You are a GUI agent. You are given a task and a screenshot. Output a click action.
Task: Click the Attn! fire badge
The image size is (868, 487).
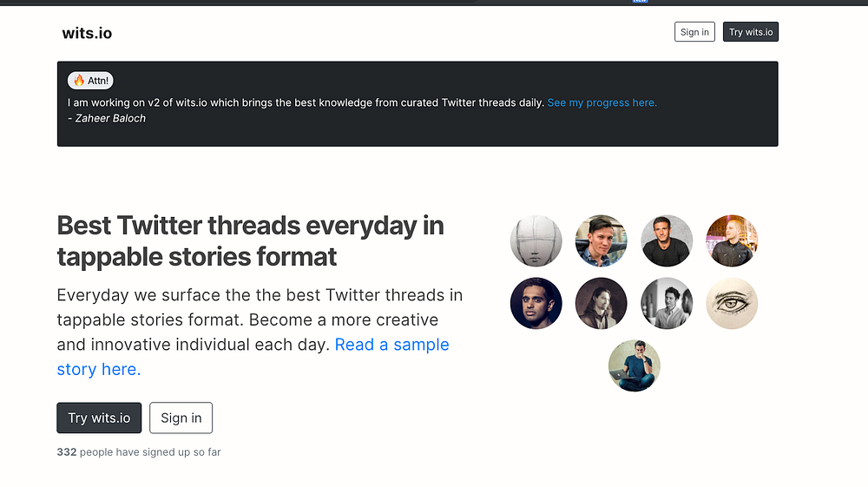[x=90, y=80]
